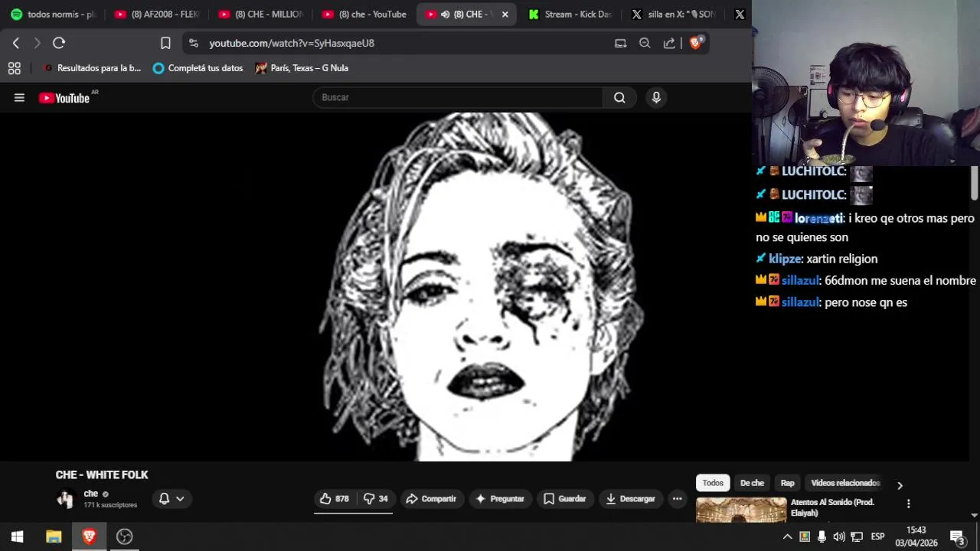Open Brave Shields lion icon
The image size is (980, 551).
pos(695,43)
